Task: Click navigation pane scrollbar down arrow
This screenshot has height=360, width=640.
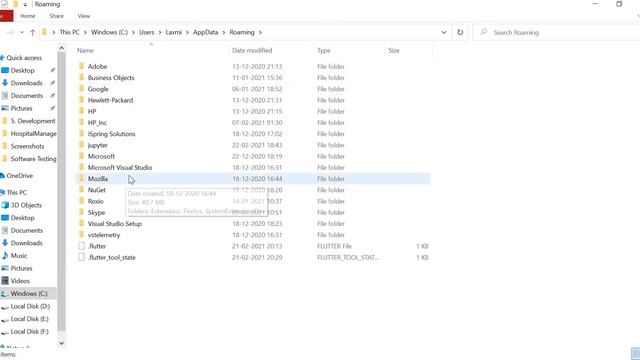Action: (x=62, y=343)
